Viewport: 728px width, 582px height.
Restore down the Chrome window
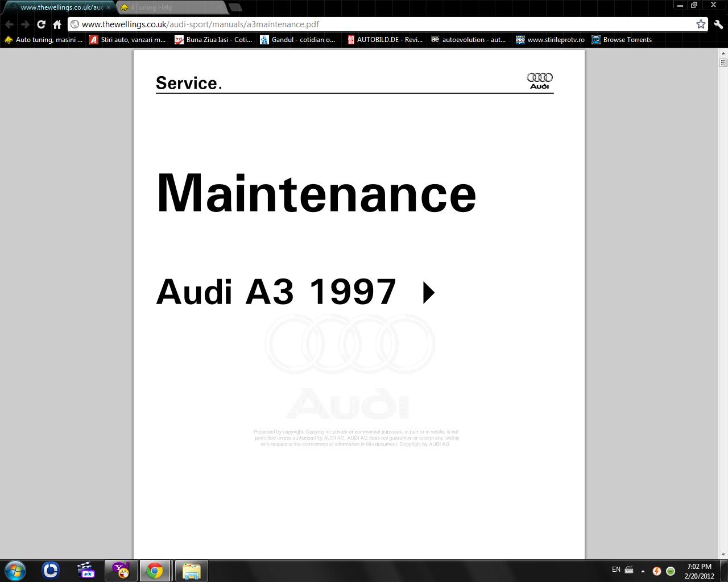point(694,5)
